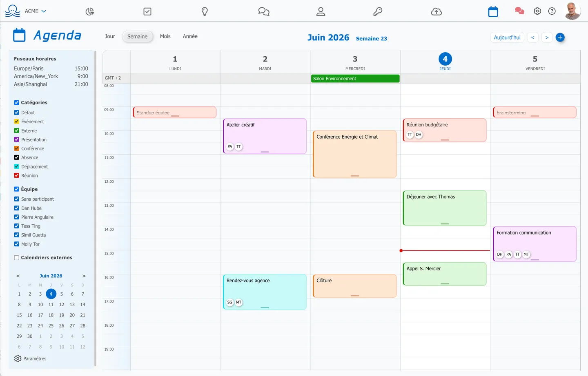Go to next month in mini calendar
Screen dimensions: 588x376
[84, 276]
